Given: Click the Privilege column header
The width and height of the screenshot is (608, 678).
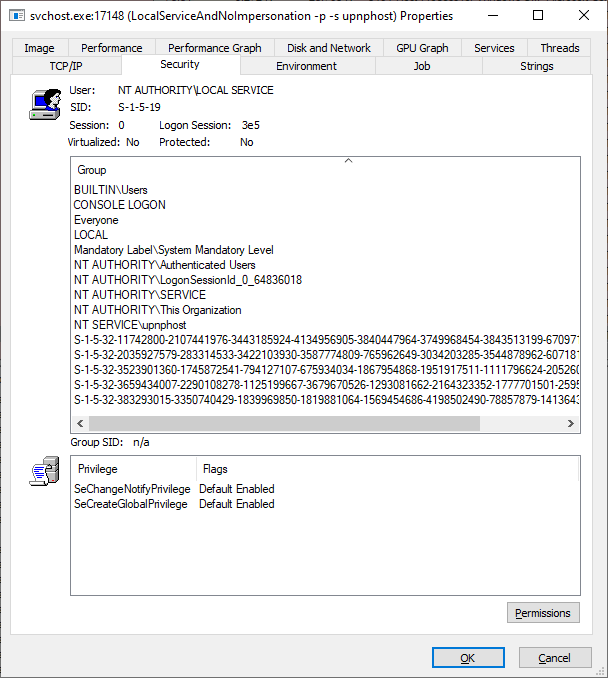Looking at the screenshot, I should pyautogui.click(x=98, y=468).
